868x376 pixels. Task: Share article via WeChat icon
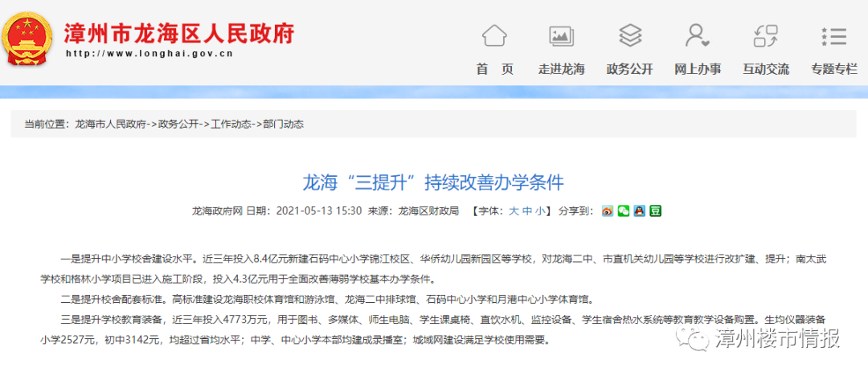[x=623, y=211]
